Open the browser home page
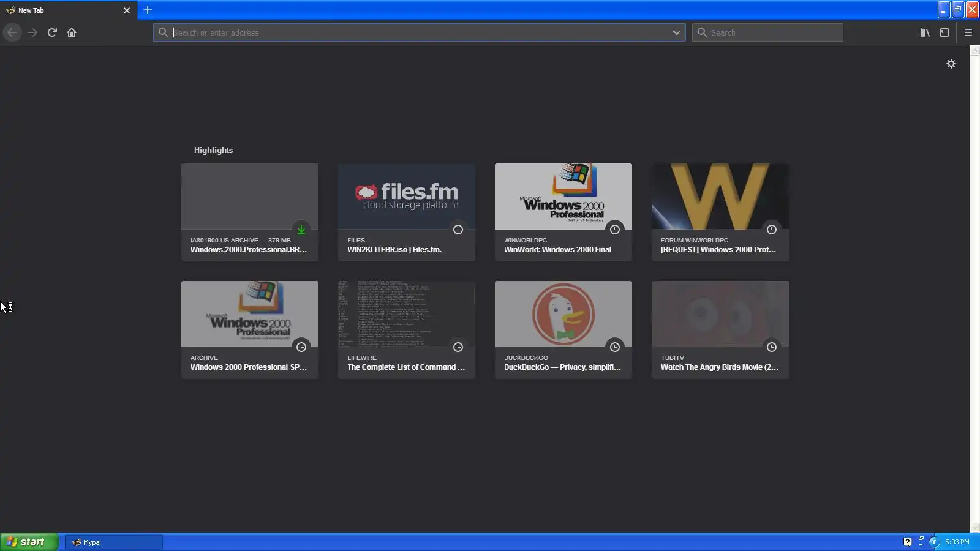The image size is (980, 551). 72,32
